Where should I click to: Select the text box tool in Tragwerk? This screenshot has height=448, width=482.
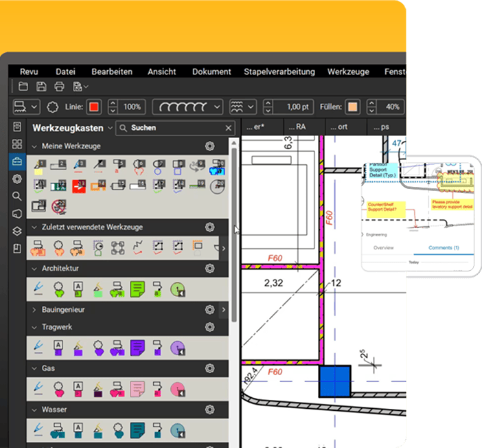(x=58, y=348)
